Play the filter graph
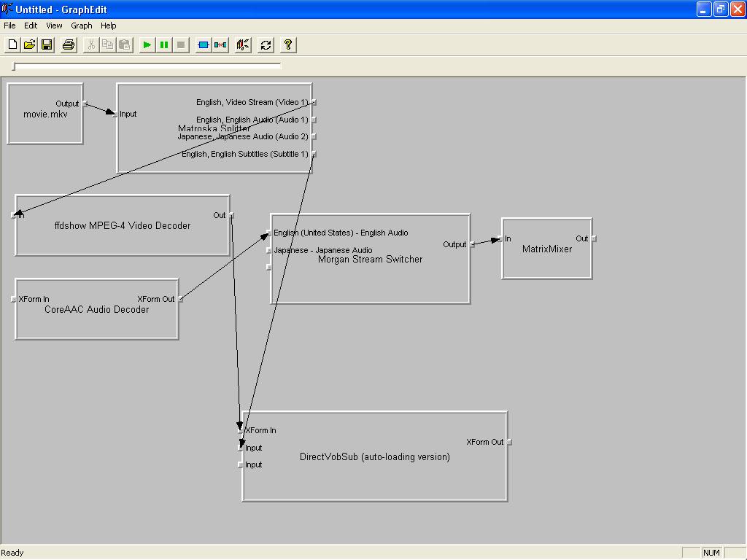The image size is (747, 560). pos(147,44)
